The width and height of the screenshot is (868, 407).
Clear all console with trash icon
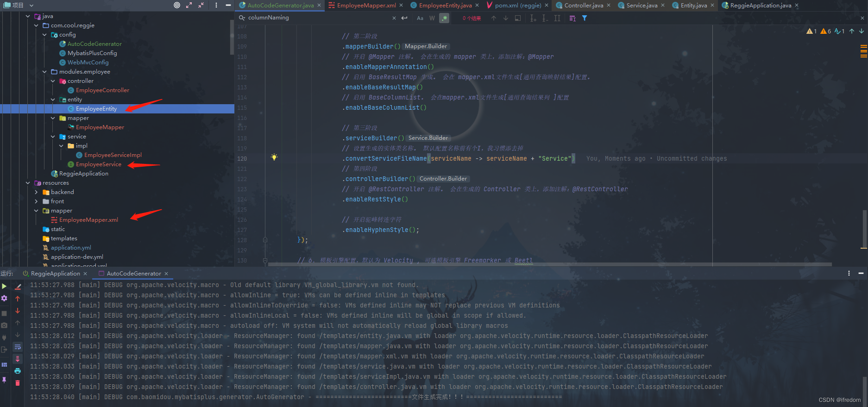[x=18, y=383]
